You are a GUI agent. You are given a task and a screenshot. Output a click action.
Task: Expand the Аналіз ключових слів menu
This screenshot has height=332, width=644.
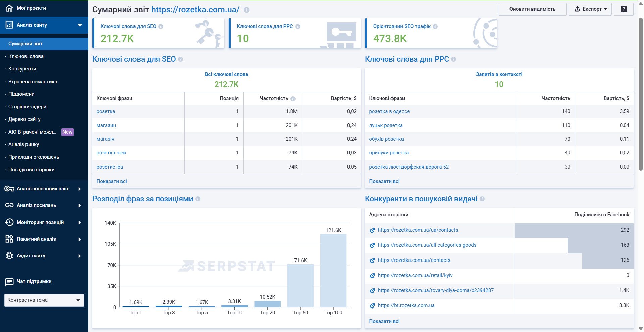pos(79,189)
